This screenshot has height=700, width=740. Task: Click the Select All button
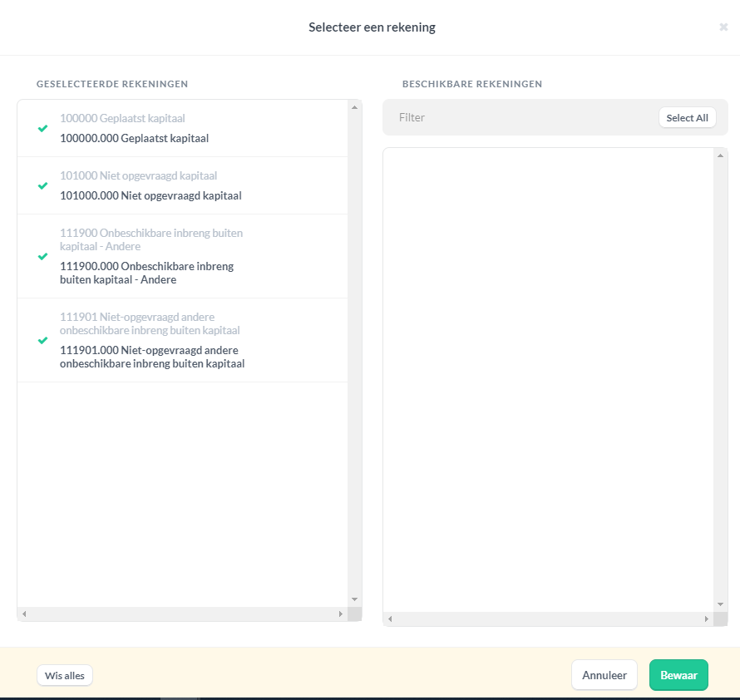[x=687, y=117]
